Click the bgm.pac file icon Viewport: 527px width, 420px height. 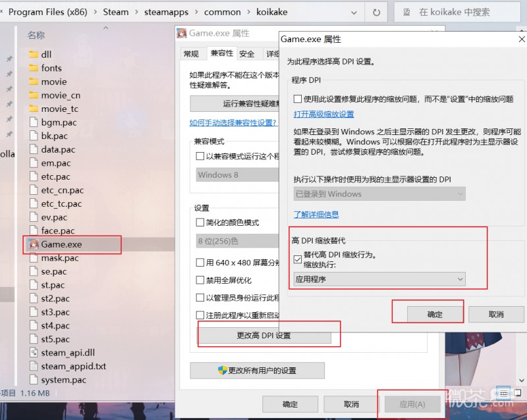[x=34, y=122]
